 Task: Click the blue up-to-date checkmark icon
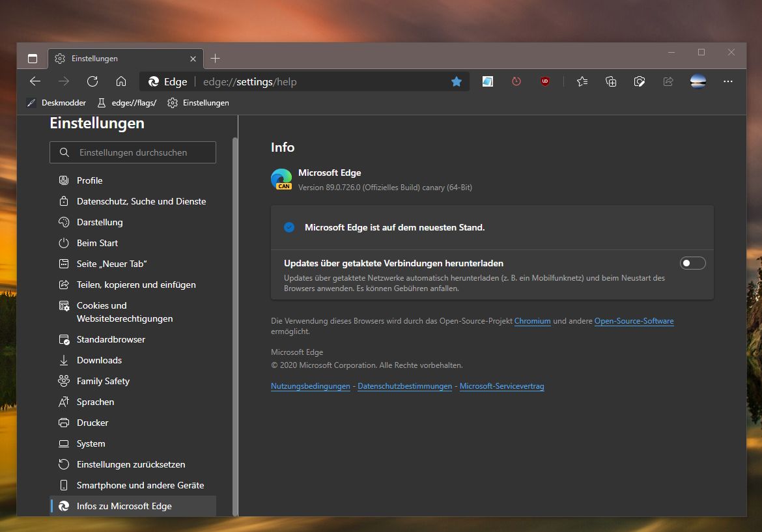(x=289, y=227)
